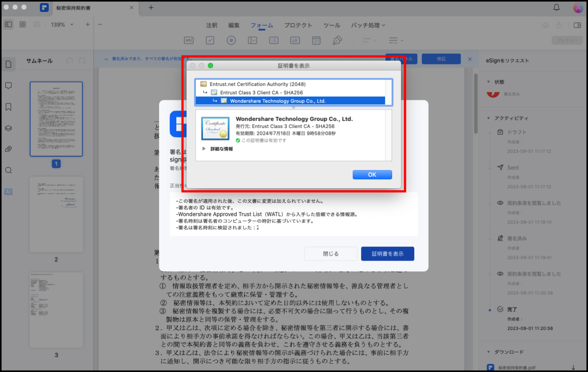
Task: Toggle the left sidebar panel icon
Action: pos(8,24)
